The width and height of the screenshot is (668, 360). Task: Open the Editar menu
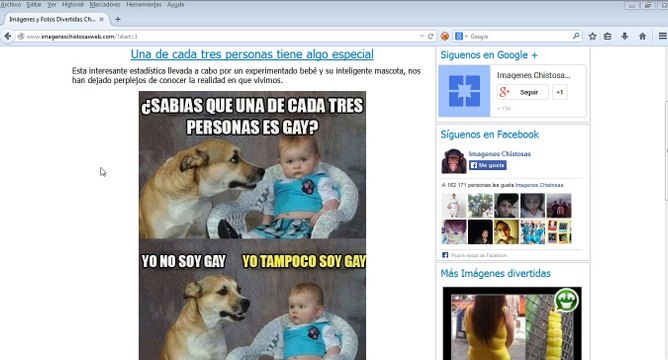tap(34, 4)
